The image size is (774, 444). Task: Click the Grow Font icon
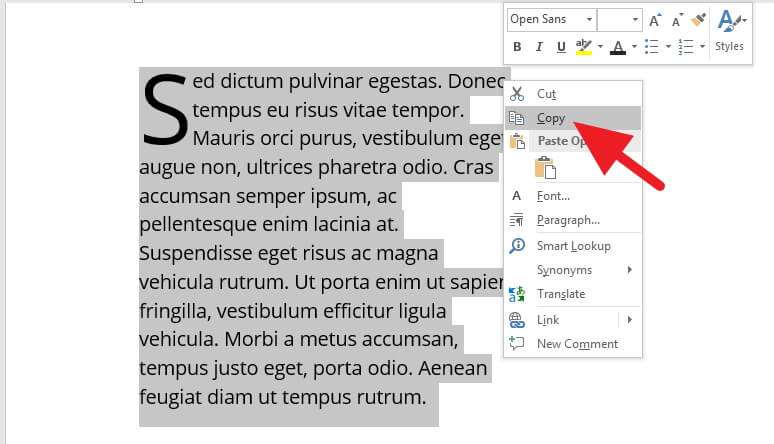[655, 20]
